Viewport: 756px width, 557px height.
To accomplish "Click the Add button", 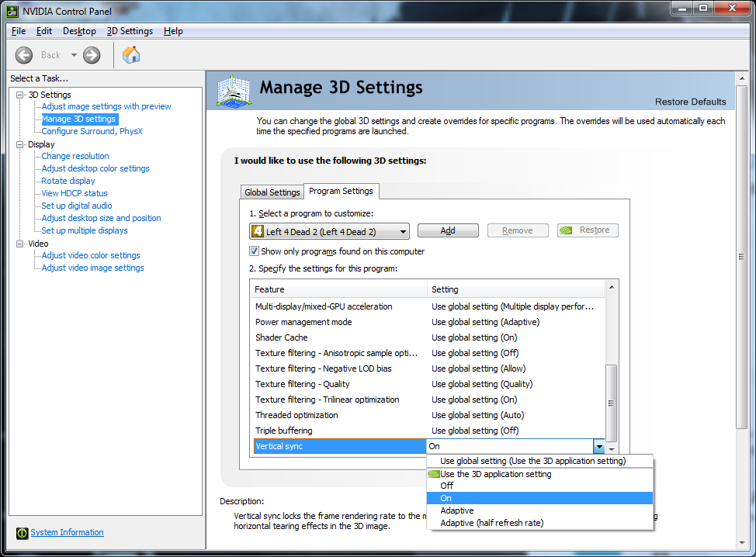I will point(448,230).
